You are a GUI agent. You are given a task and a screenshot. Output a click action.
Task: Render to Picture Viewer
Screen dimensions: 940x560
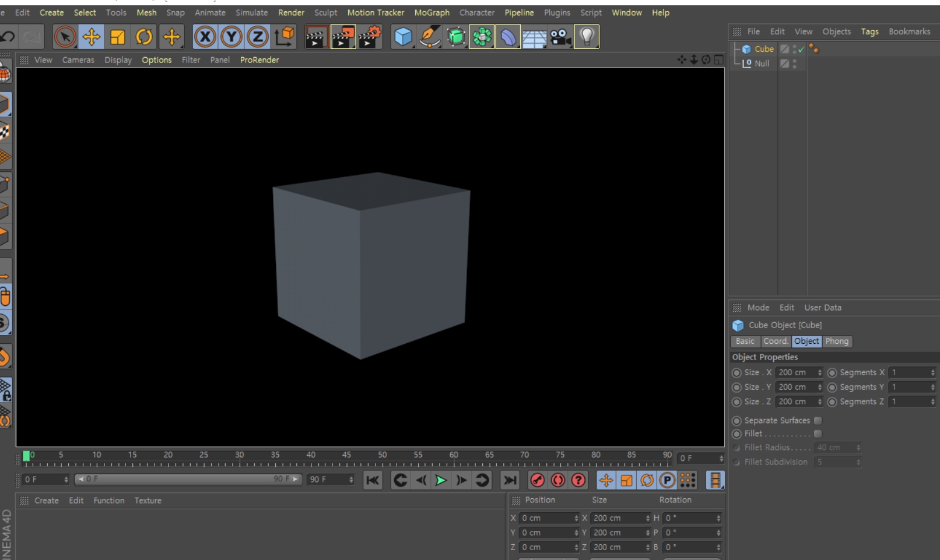coord(343,37)
